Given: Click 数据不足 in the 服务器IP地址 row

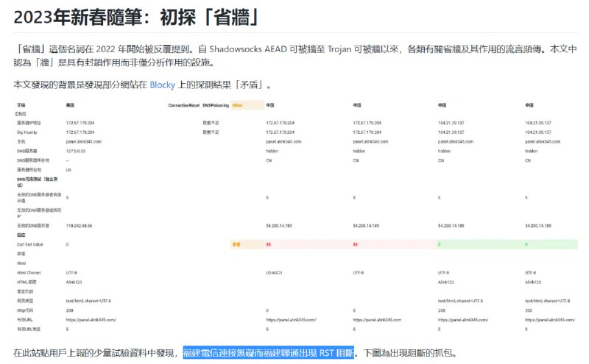Looking at the screenshot, I should tap(211, 123).
